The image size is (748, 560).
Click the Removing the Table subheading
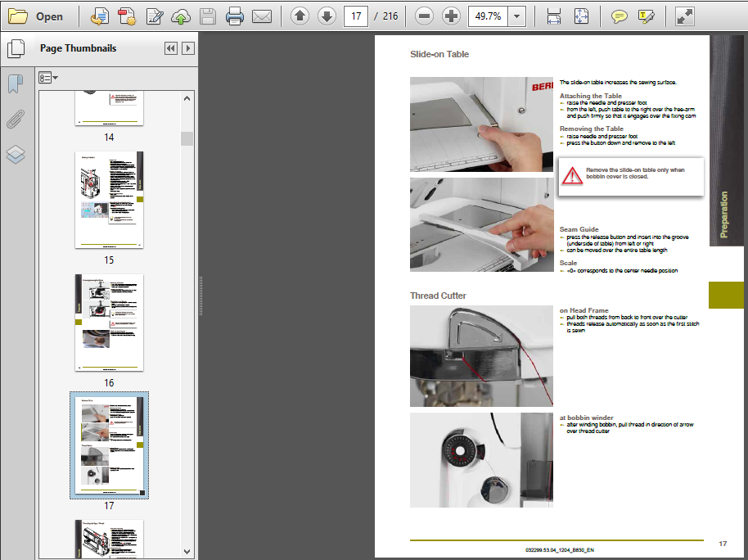point(592,129)
